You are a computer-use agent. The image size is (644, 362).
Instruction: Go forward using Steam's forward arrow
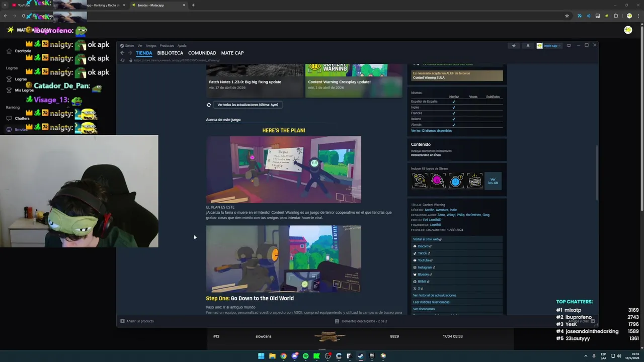(x=130, y=53)
